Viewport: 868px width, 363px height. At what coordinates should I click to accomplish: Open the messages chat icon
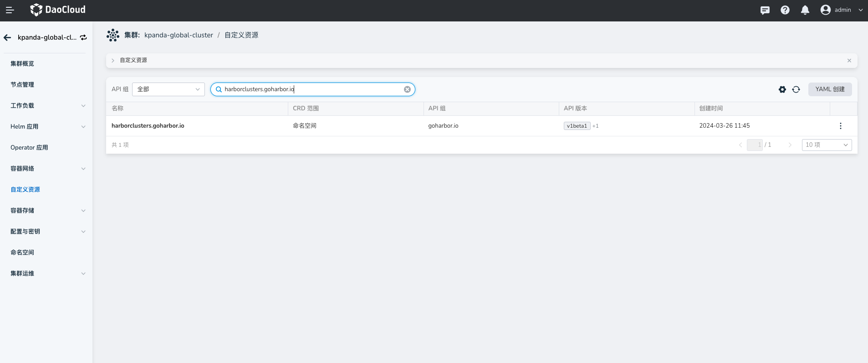click(x=765, y=10)
